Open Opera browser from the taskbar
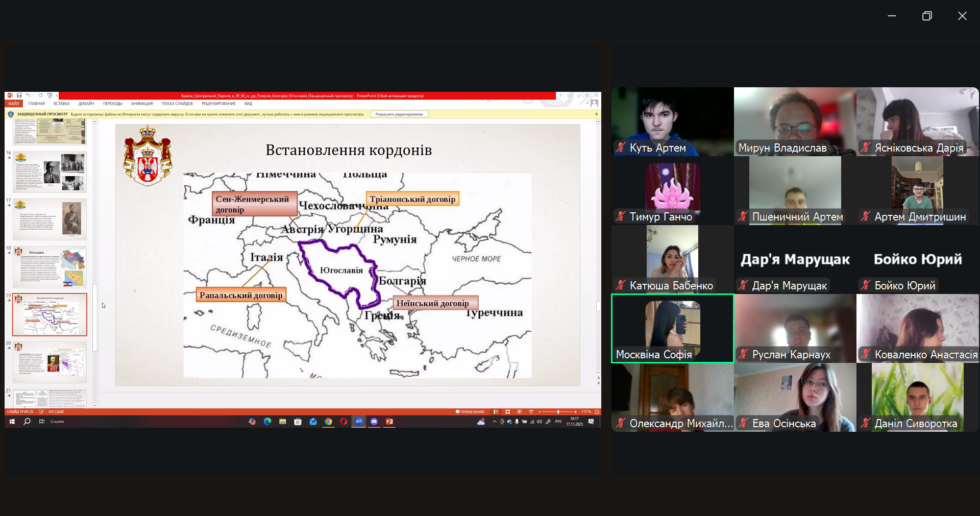The image size is (980, 516). 344,422
